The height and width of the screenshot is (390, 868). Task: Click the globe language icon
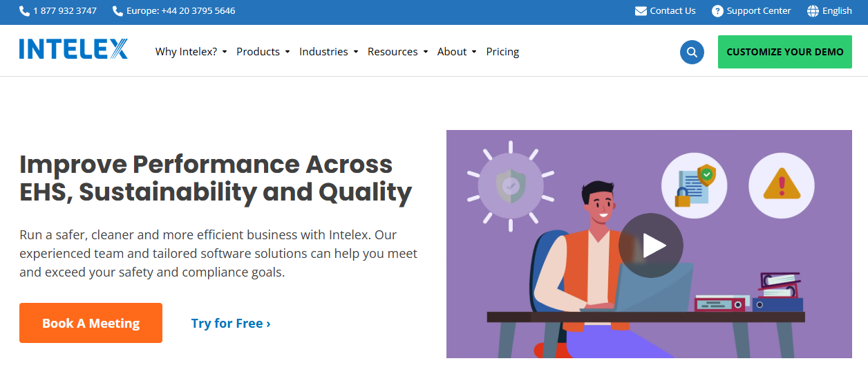click(813, 11)
